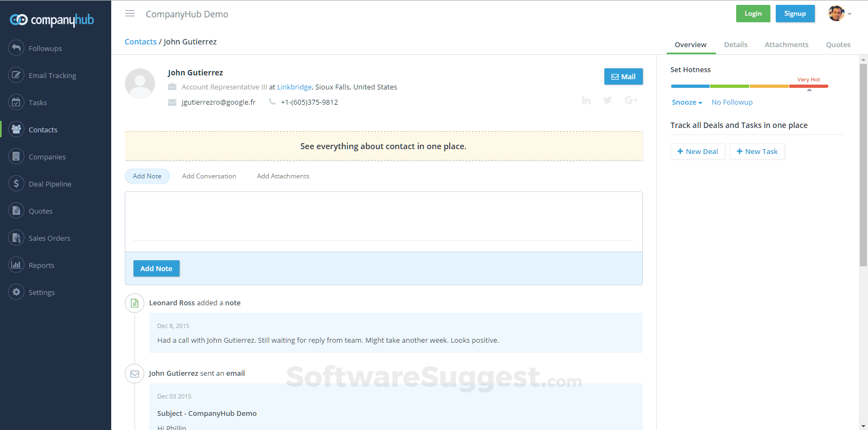This screenshot has width=868, height=430.
Task: Click the Subject - CompanyHub Demo line
Action: click(207, 413)
